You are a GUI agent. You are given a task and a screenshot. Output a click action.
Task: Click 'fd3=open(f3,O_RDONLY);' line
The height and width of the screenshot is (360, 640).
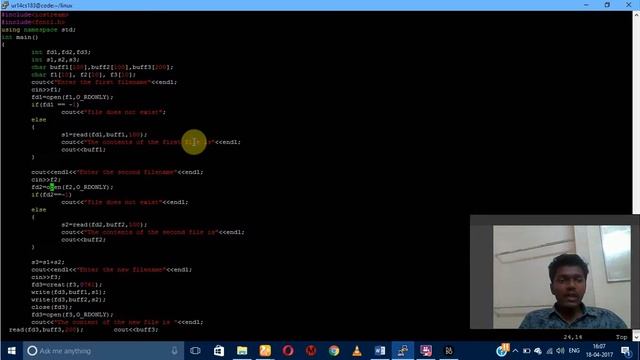[72, 315]
